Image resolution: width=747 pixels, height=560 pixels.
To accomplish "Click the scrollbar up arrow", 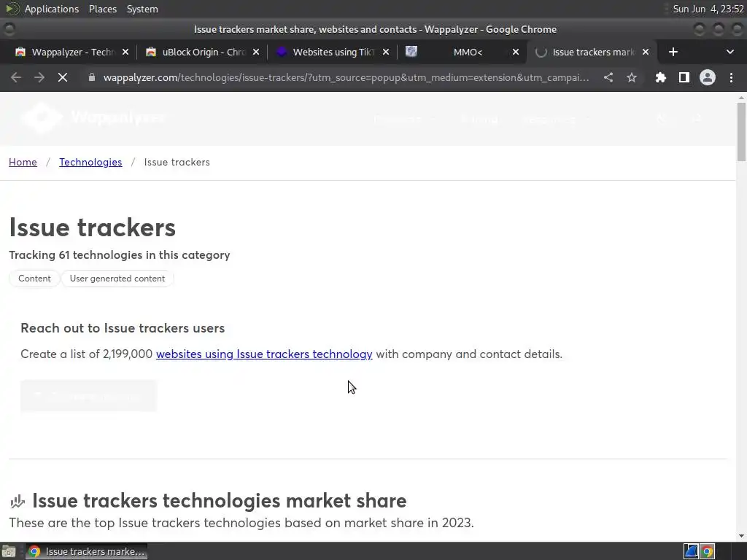I will [x=741, y=98].
